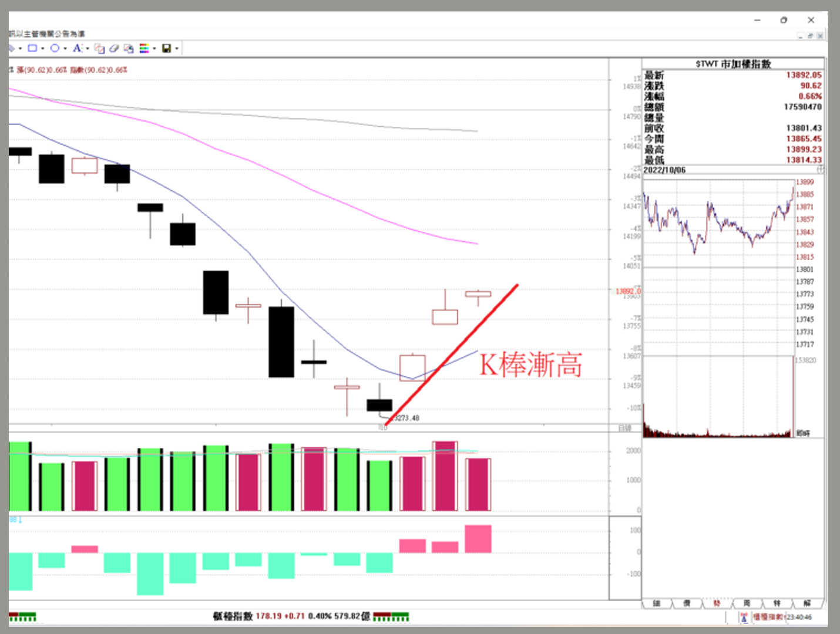This screenshot has height=634, width=840.
Task: Select the ellipse drawing tool
Action: click(x=55, y=49)
